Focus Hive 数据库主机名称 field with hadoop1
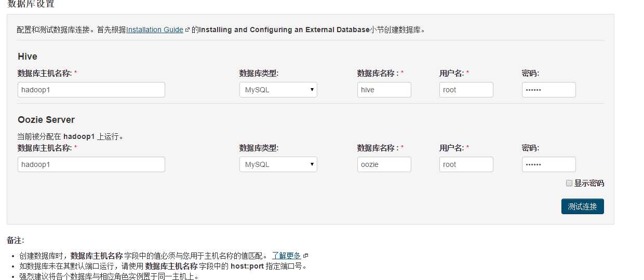The image size is (644, 280). coord(91,90)
